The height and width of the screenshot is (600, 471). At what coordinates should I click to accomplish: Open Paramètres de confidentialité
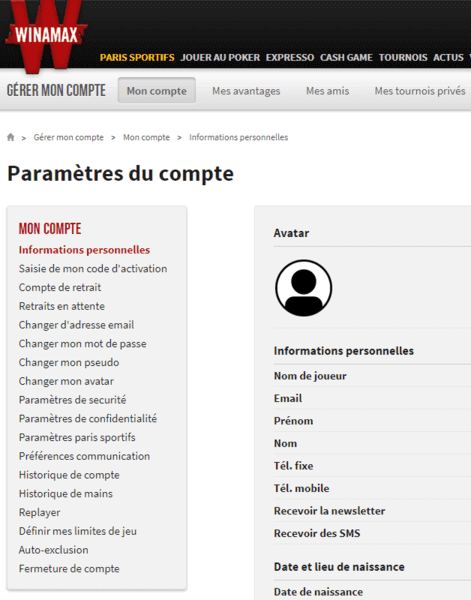[x=88, y=419]
